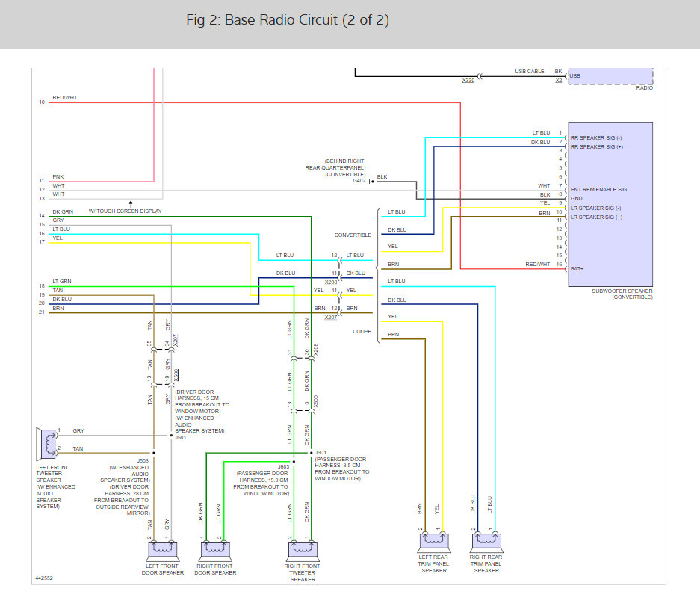
Task: Select the dashed Radio USB block
Action: point(610,76)
